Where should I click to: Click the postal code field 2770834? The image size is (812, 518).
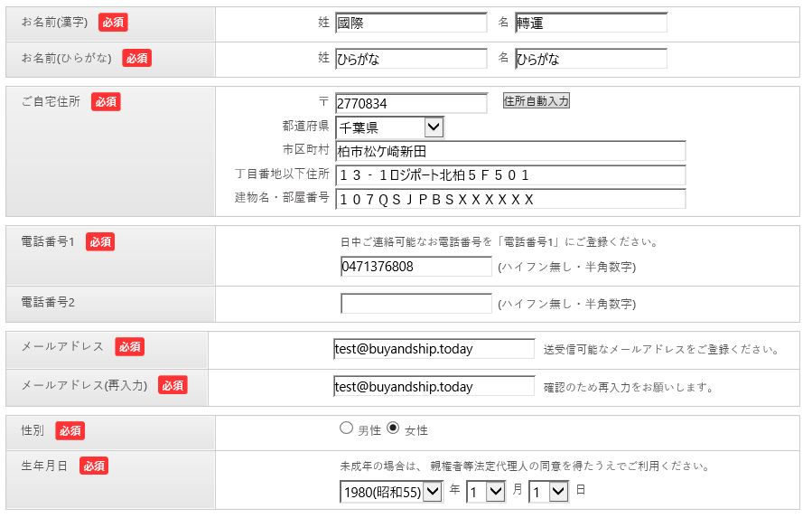point(410,104)
